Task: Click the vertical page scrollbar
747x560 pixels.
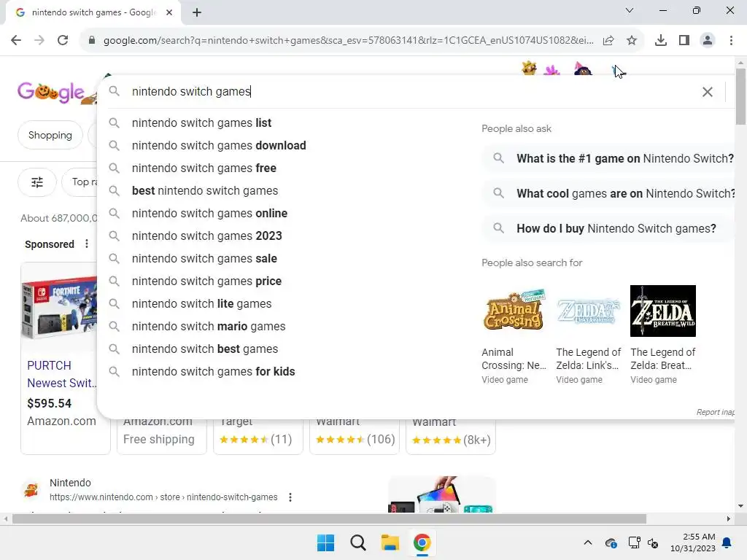Action: coord(740,97)
